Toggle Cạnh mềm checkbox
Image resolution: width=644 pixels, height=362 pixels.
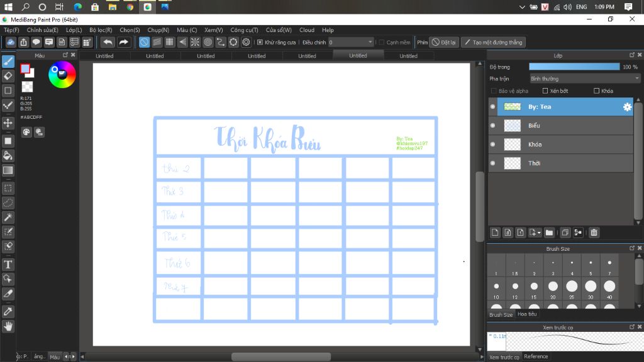click(x=382, y=42)
